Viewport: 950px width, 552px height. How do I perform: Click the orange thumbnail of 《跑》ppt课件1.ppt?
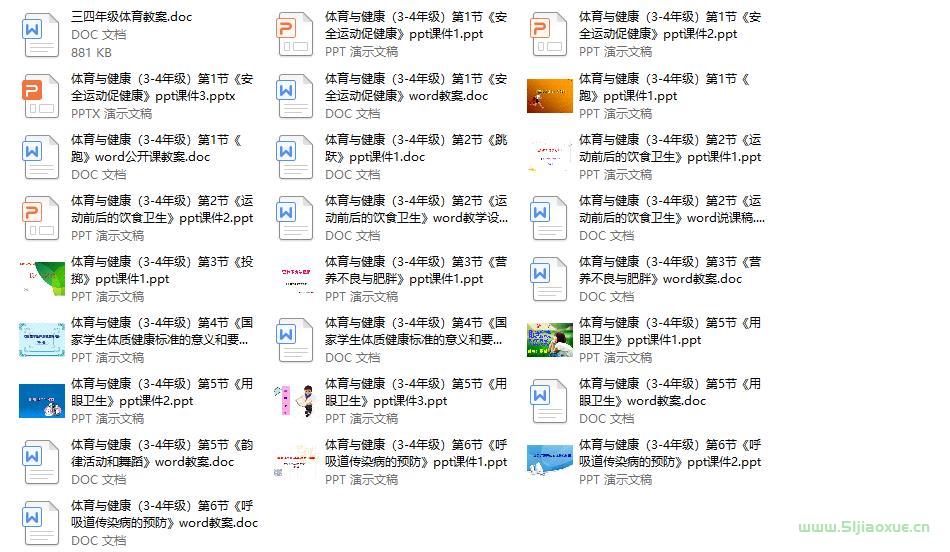click(550, 96)
